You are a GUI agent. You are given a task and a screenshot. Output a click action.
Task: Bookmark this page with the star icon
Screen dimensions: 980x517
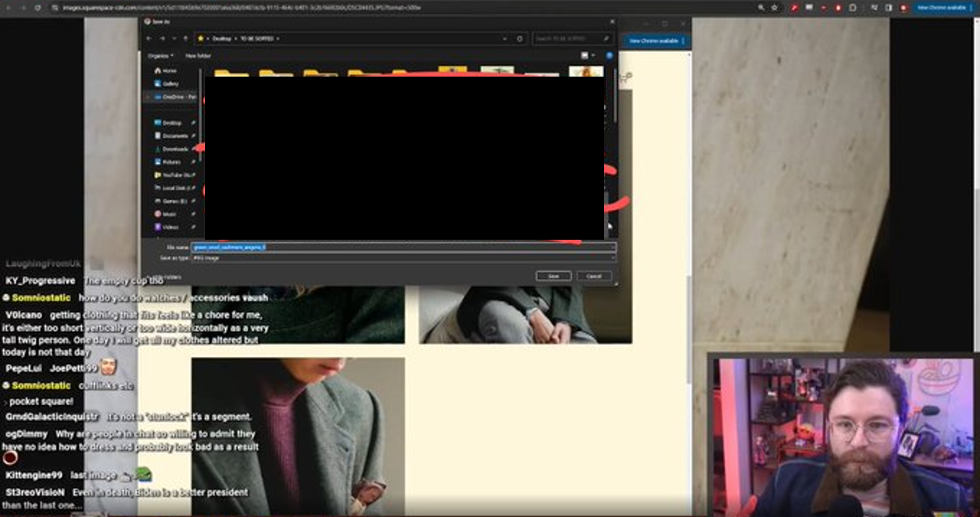(x=775, y=7)
